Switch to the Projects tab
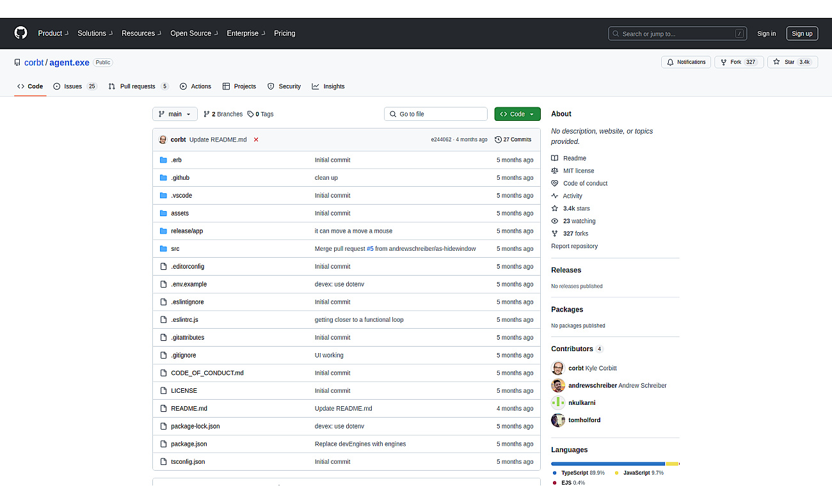This screenshot has height=504, width=832. point(239,86)
